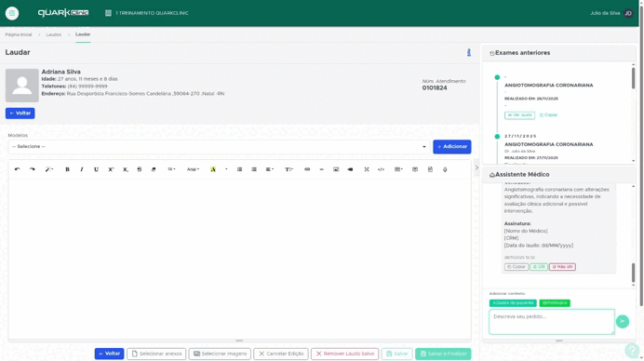Open font size 14 dropdown
Viewport: 644px width, 361px height.
click(x=171, y=169)
